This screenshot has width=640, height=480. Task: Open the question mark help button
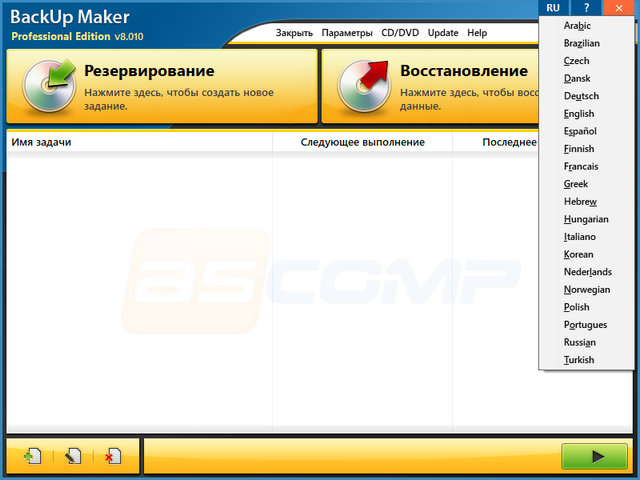[x=587, y=8]
